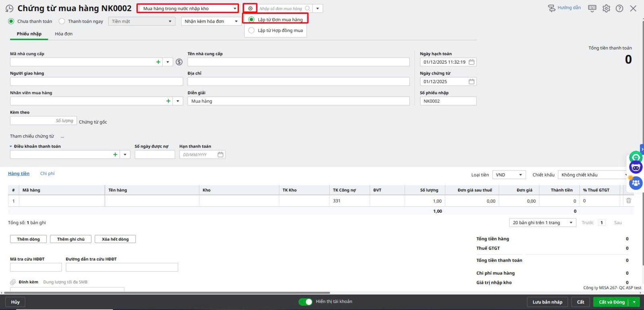Delete row 1 with the trash icon
The width and height of the screenshot is (644, 310).
pos(628,201)
